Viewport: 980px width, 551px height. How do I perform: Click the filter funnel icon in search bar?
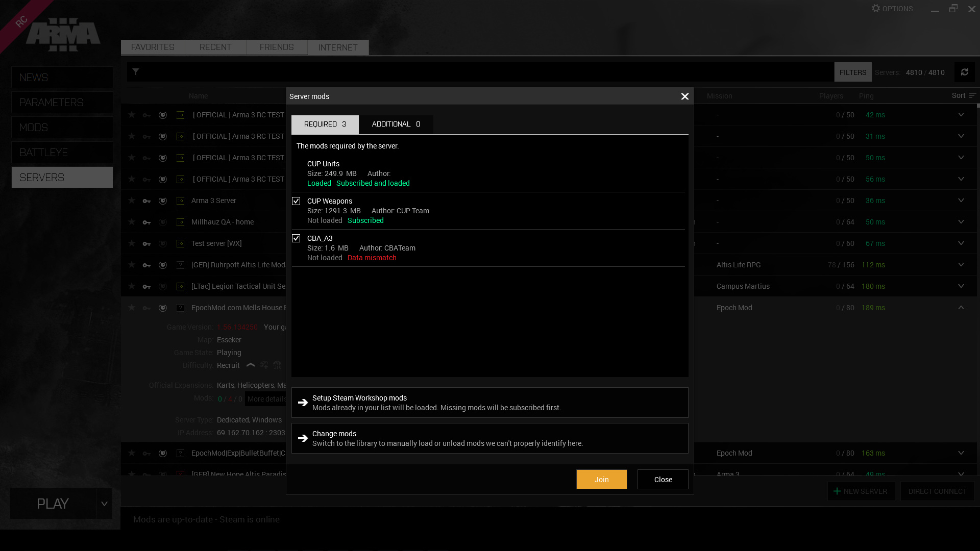(x=136, y=72)
